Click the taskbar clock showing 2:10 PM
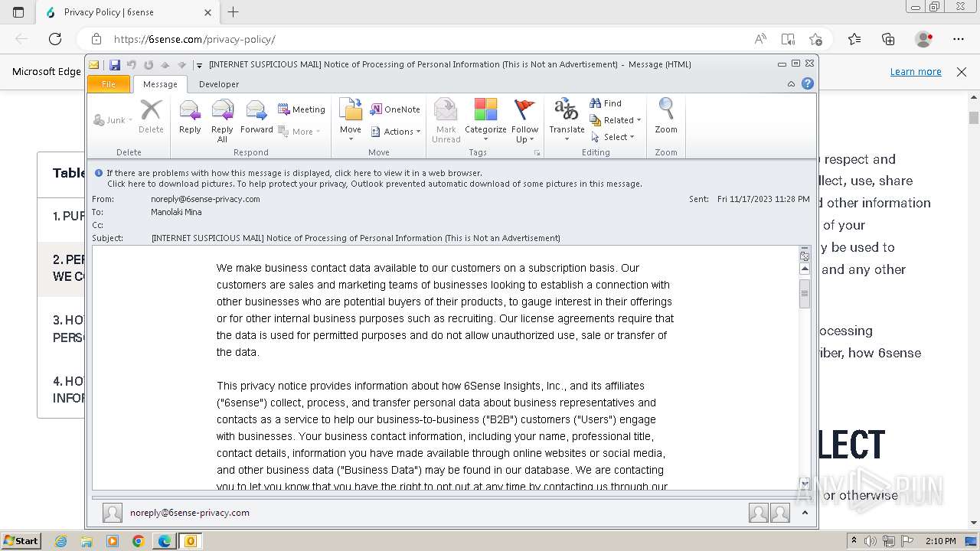 click(x=940, y=541)
